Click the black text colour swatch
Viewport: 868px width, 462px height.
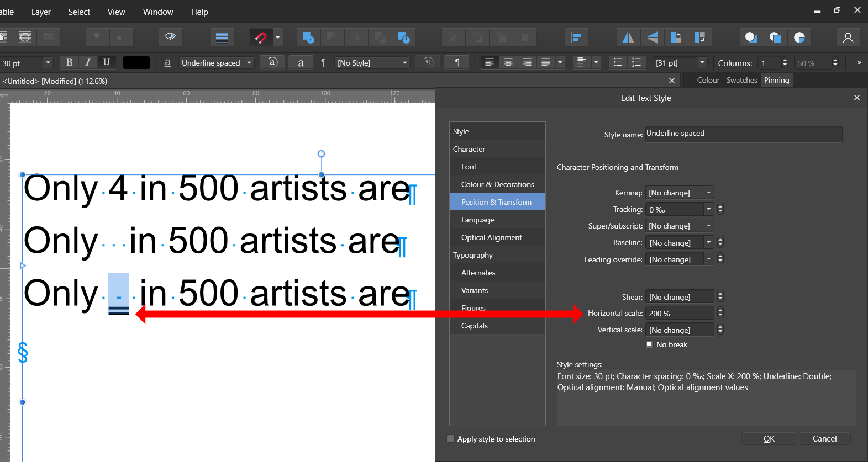click(x=136, y=63)
